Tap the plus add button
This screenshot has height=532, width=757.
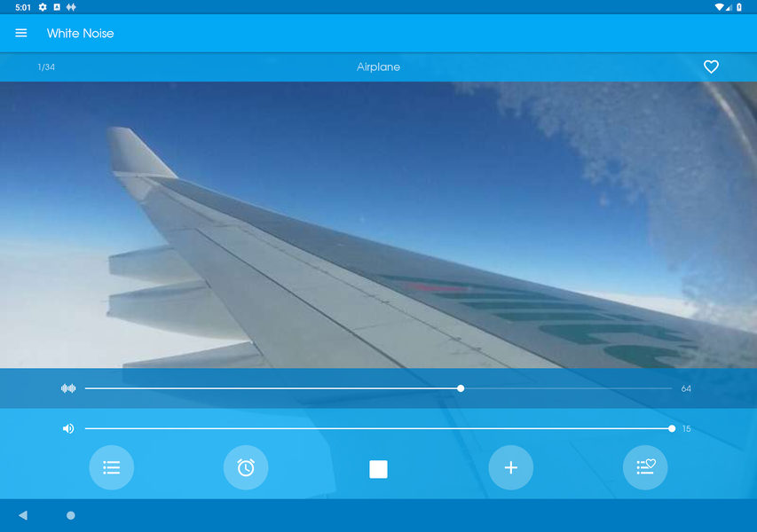point(511,467)
